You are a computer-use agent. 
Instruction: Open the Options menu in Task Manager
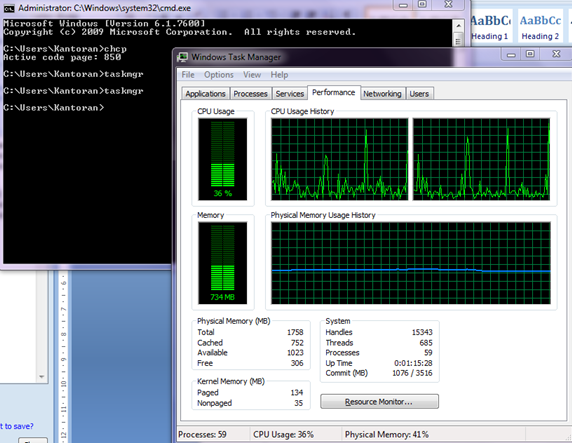coord(219,75)
